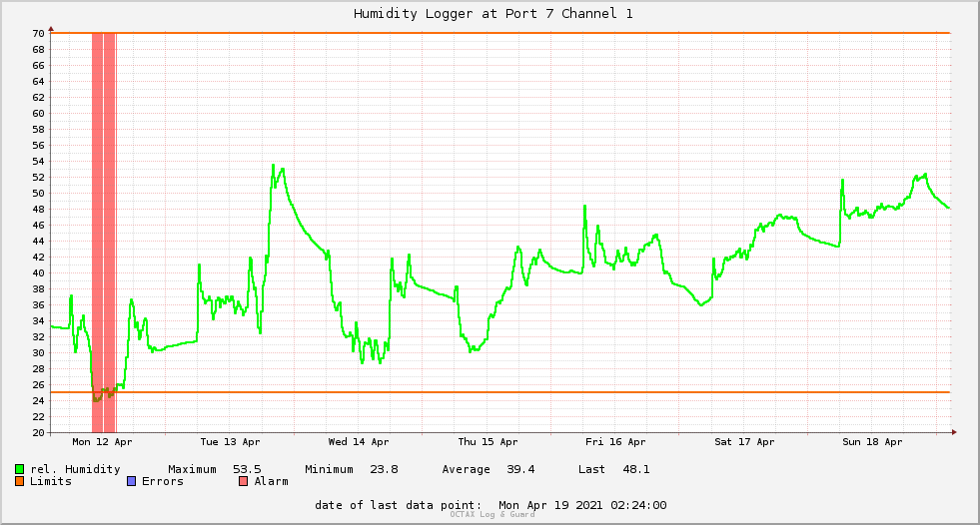Click the 'Errors' legend label

(x=163, y=481)
